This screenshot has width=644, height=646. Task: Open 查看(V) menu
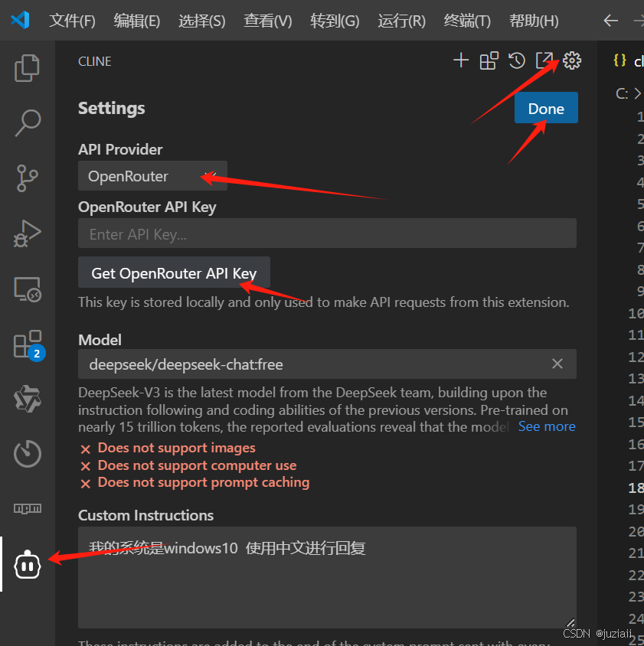tap(268, 21)
